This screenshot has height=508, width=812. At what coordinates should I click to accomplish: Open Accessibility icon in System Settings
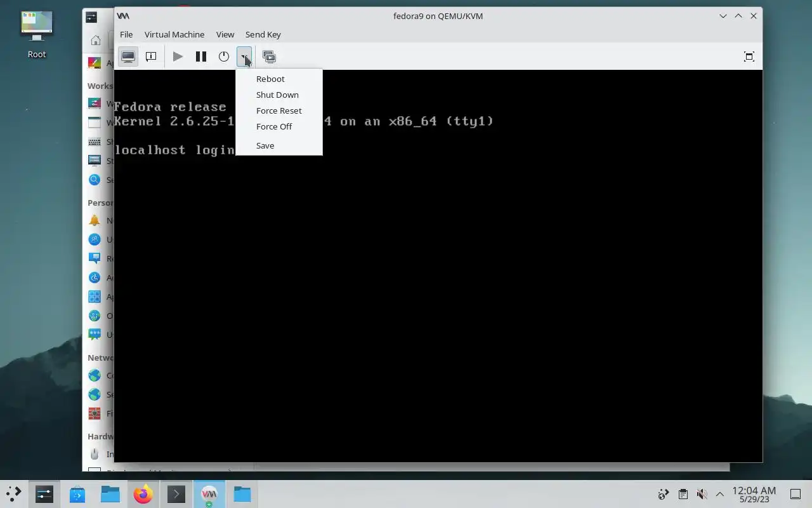[95, 277]
